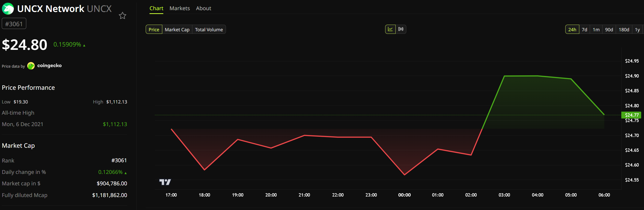The height and width of the screenshot is (210, 644).
Task: Click the $24.77 current price label on axis
Action: [x=632, y=115]
